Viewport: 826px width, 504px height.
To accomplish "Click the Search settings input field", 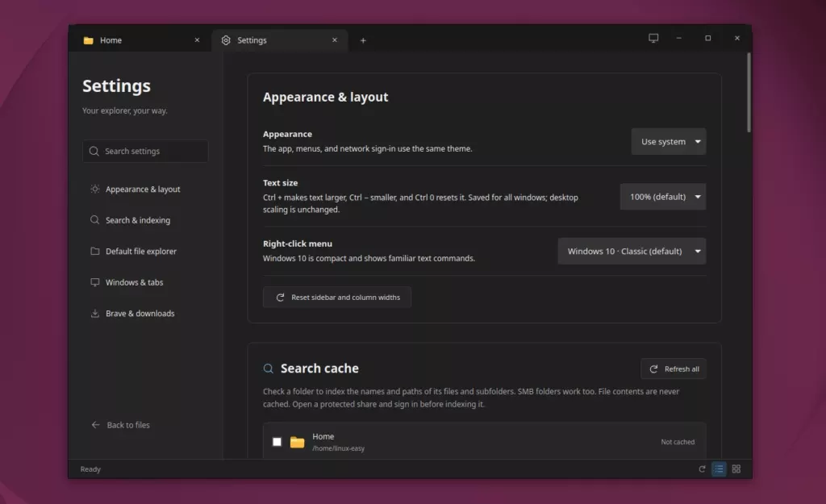I will 145,151.
